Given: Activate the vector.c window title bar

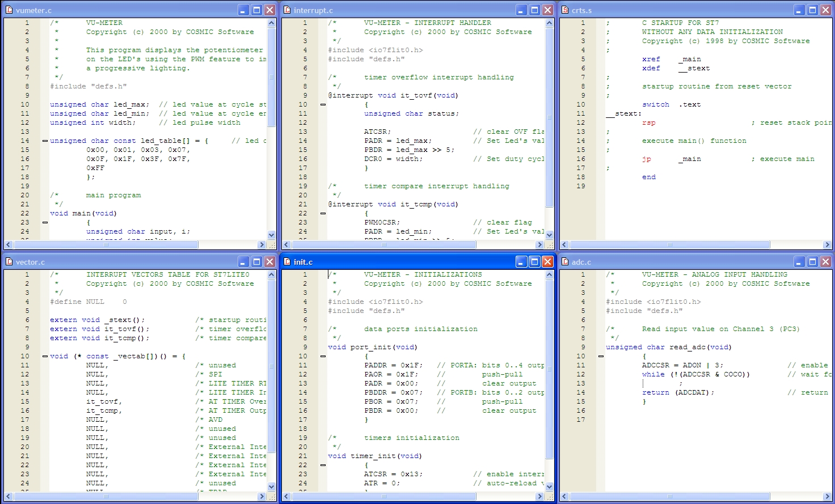Looking at the screenshot, I should pyautogui.click(x=125, y=262).
